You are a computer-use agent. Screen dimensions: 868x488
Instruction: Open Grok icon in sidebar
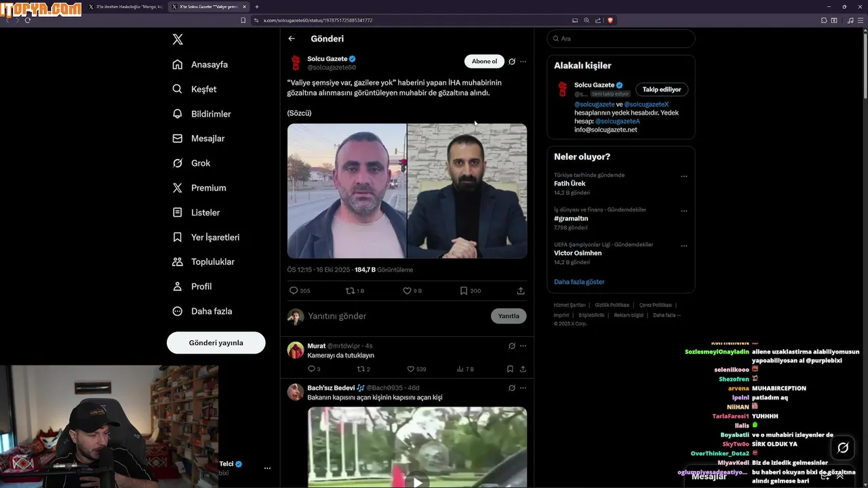[178, 163]
